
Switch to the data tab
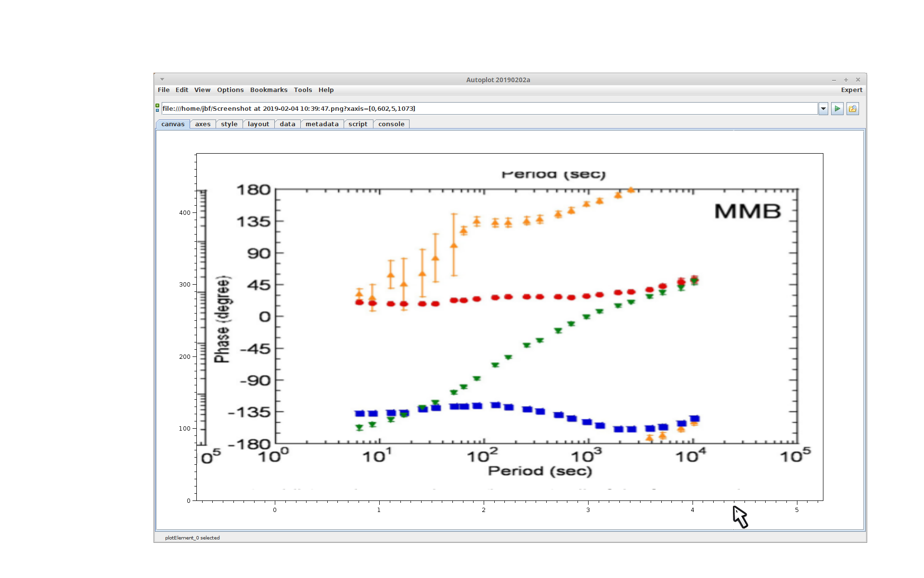(287, 124)
